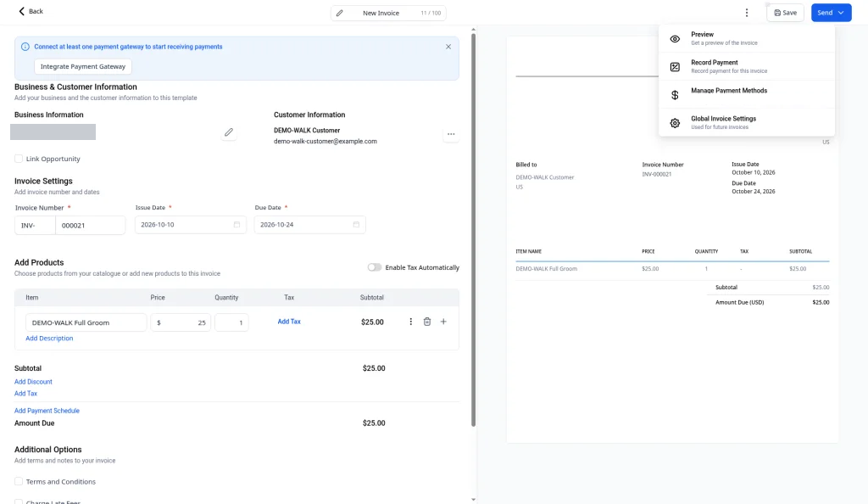Click invoice number 000021 field
The width and height of the screenshot is (868, 504).
[x=90, y=226]
